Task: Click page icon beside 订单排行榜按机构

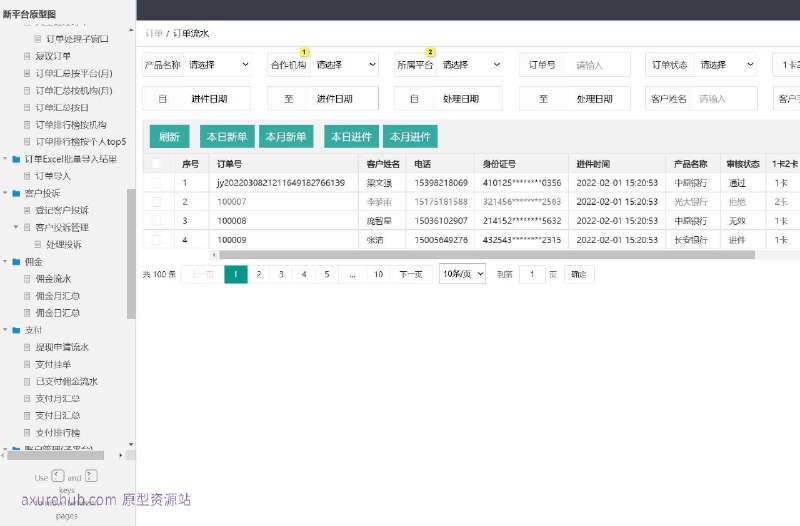Action: pos(27,124)
